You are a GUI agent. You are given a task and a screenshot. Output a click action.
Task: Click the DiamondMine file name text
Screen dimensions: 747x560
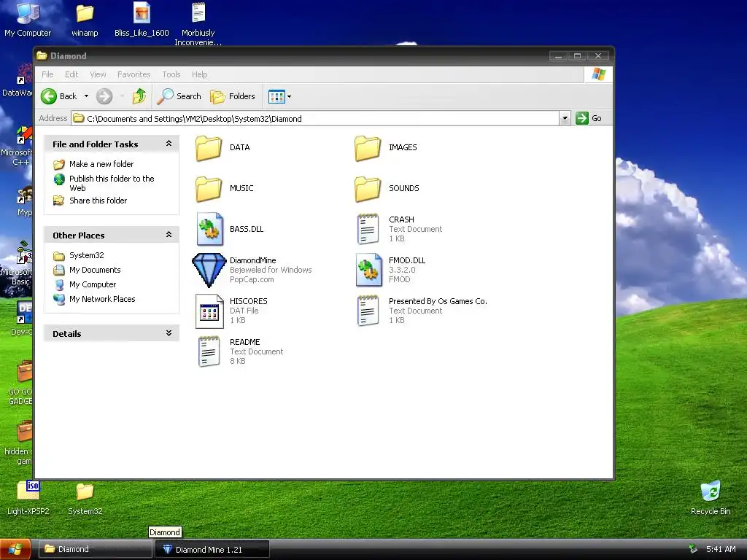[252, 260]
